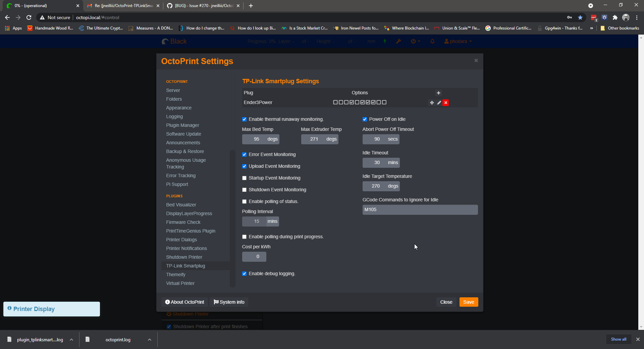Click the lightning bolt power icon in top bar
The image size is (644, 349).
385,41
